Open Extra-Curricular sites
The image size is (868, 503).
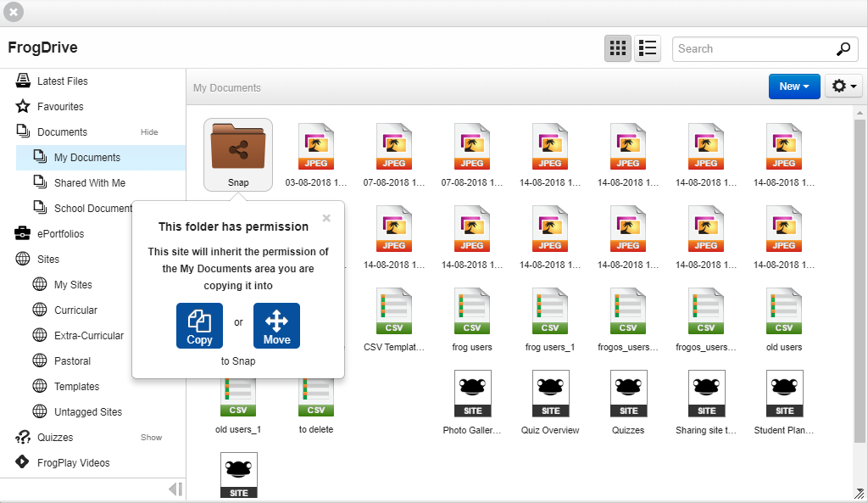(88, 336)
